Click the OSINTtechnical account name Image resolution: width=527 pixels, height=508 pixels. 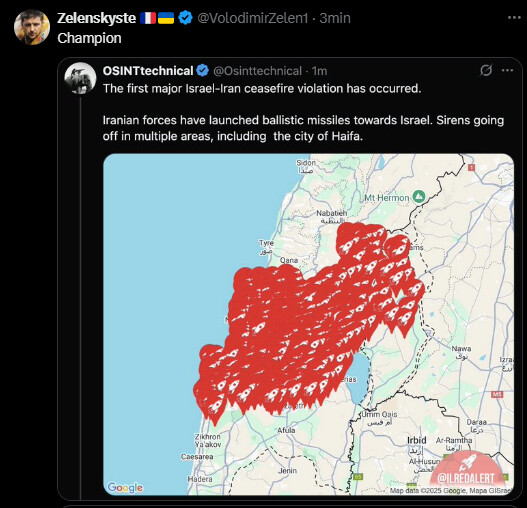point(148,71)
